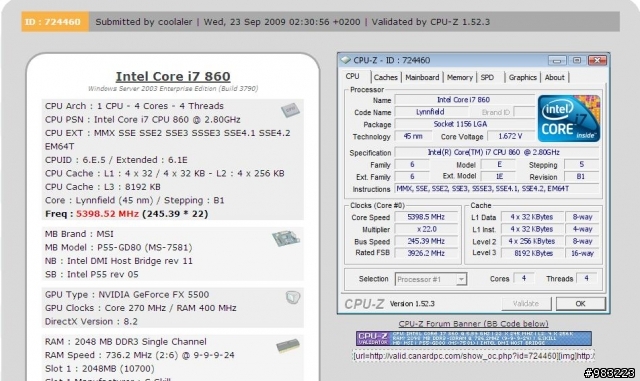Switch to the Memory tab
The height and width of the screenshot is (381, 640).
coord(460,77)
